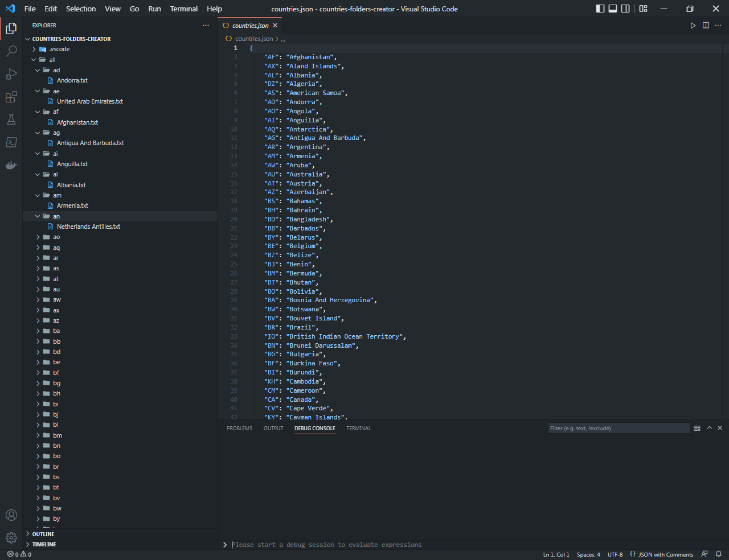Open the feedback icon in status bar
The image size is (729, 560).
pos(705,554)
